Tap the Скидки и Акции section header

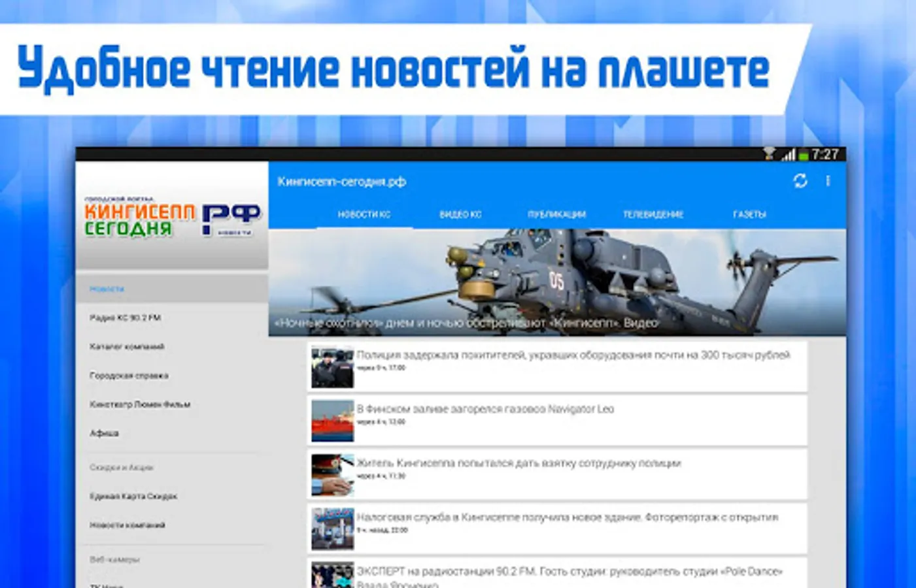click(x=121, y=467)
